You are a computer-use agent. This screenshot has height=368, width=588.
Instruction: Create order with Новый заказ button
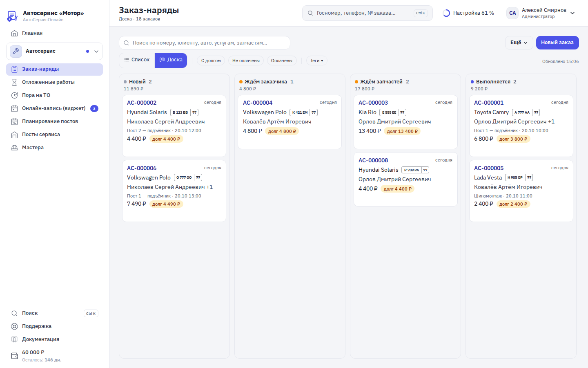click(557, 43)
